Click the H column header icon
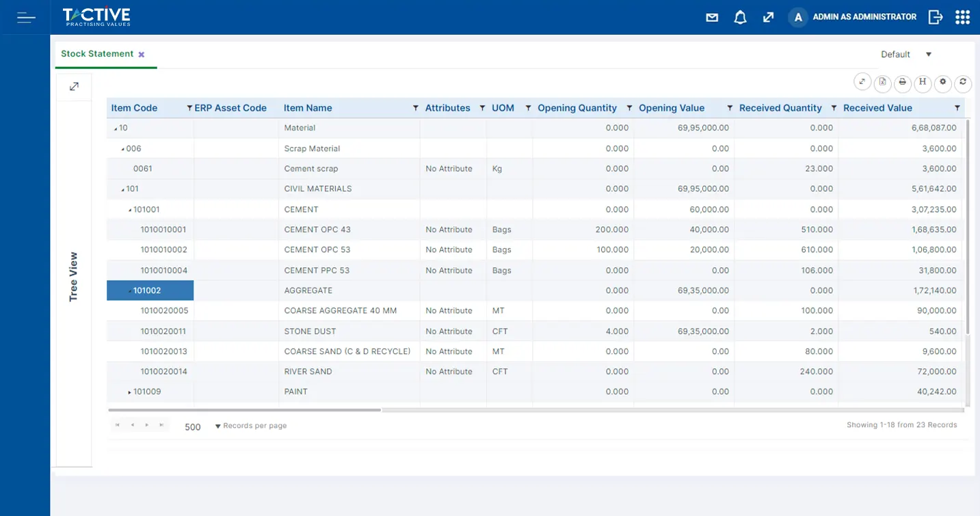Image resolution: width=980 pixels, height=516 pixels. coord(923,83)
